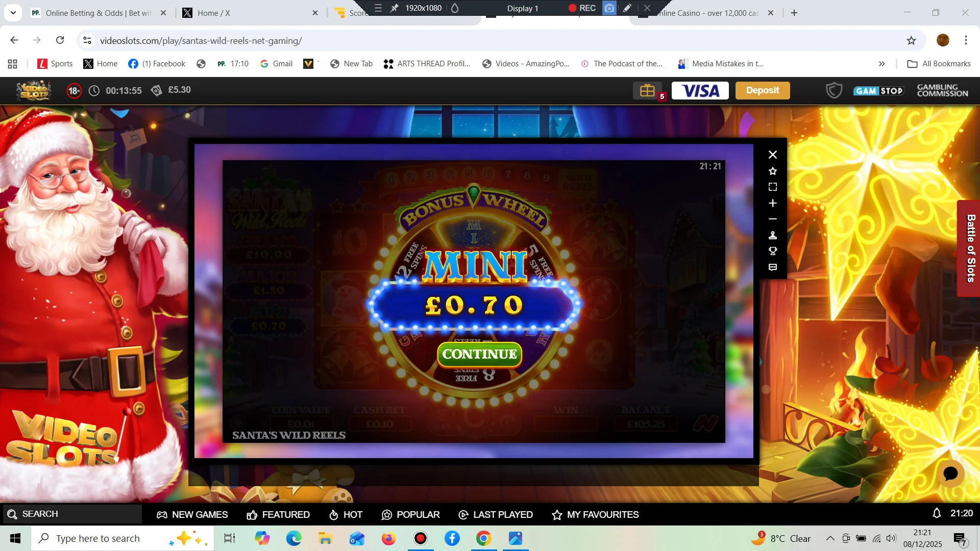Switch to the Home / X browser tab

point(250,13)
